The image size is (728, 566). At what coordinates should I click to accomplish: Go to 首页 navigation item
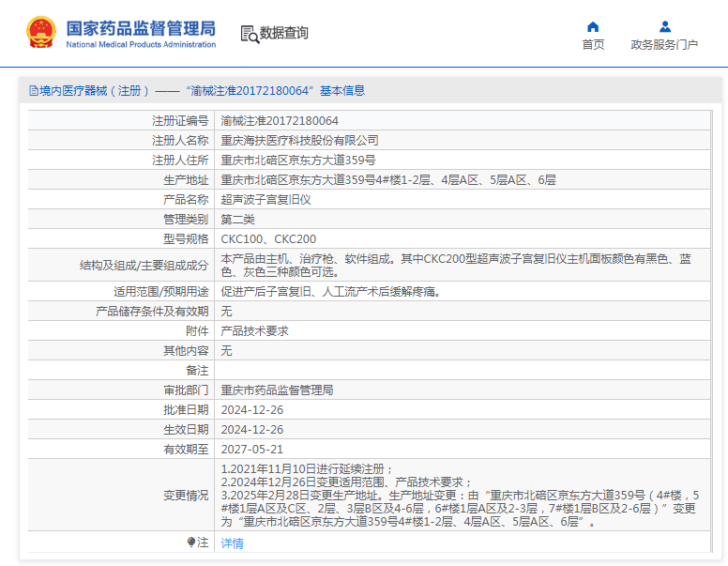pyautogui.click(x=593, y=44)
